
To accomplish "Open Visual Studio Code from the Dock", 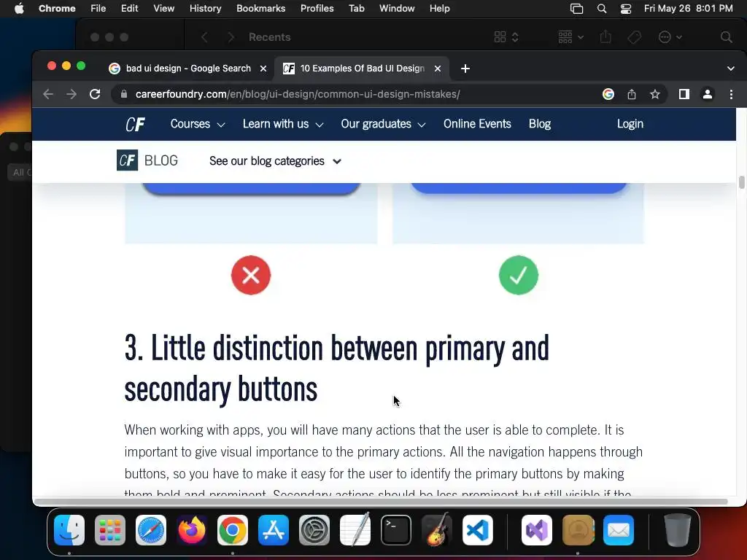I will [478, 529].
